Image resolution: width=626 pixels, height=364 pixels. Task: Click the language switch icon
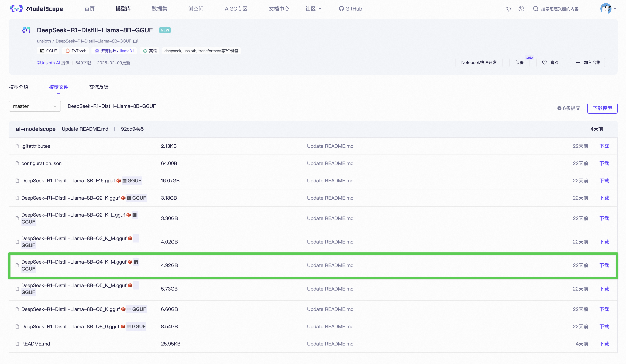(521, 9)
